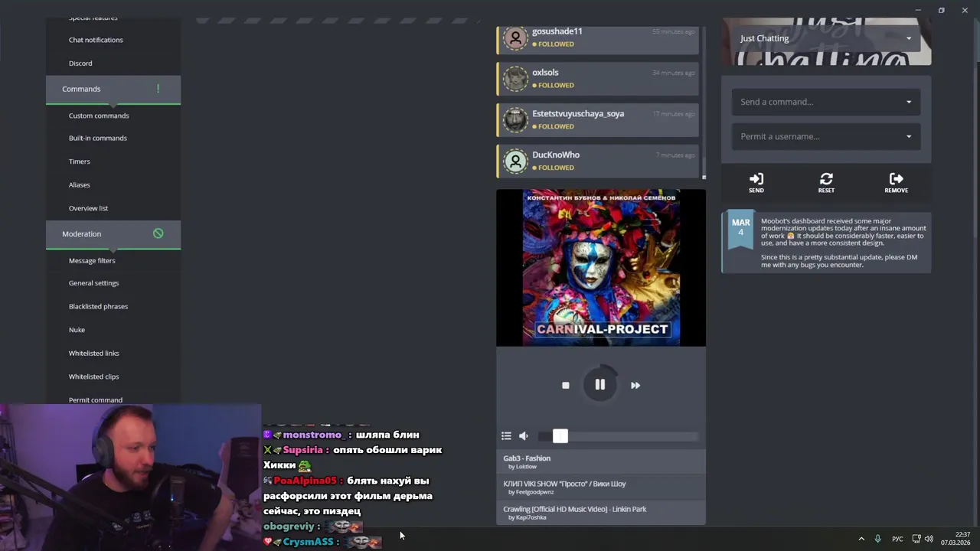Image resolution: width=980 pixels, height=551 pixels.
Task: Select queued song Crawling Linkin Park
Action: click(x=601, y=513)
